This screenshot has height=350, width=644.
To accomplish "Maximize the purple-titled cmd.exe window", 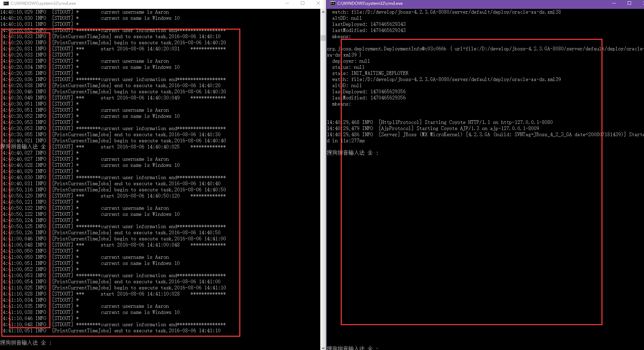I will click(629, 3).
